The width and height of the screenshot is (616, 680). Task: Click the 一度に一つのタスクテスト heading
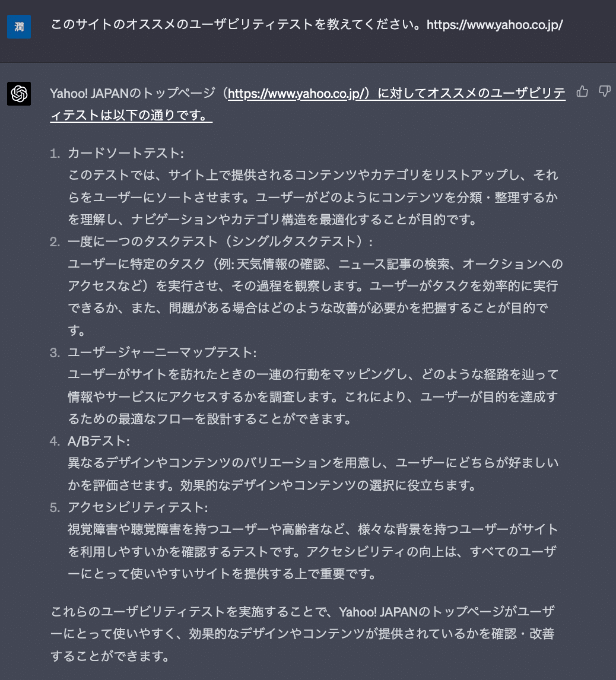tap(220, 242)
